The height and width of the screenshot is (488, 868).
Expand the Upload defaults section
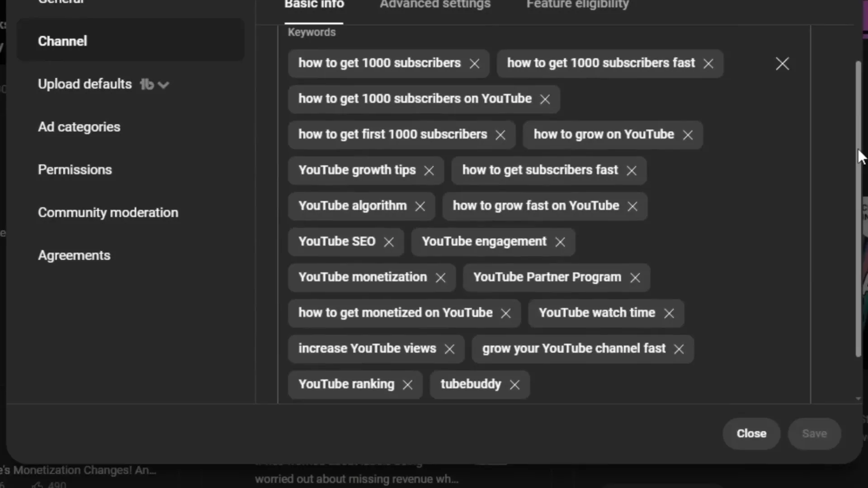coord(164,84)
